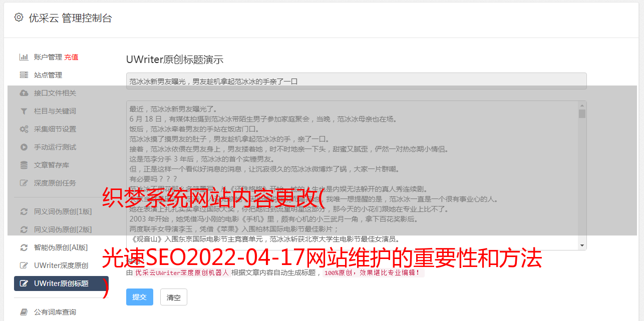
Task: Click the textarea scrollbar down arrow
Action: tap(582, 245)
